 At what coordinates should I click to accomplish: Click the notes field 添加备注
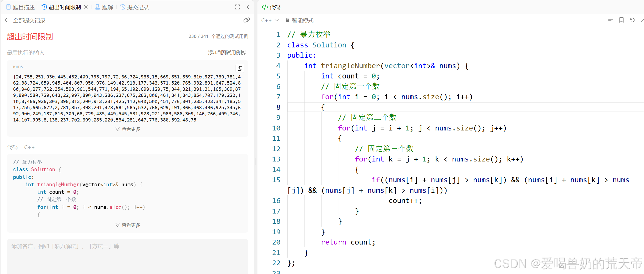coord(128,256)
